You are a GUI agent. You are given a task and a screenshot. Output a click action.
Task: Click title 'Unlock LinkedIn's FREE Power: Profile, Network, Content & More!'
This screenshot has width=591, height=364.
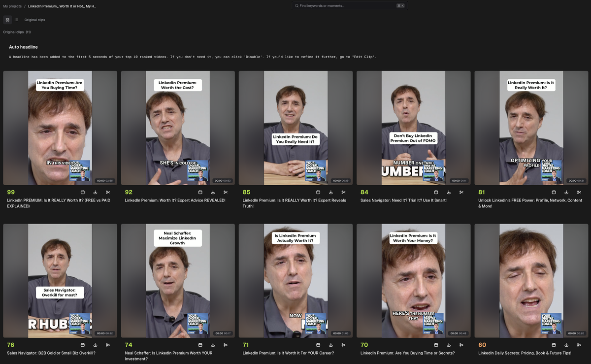point(530,203)
